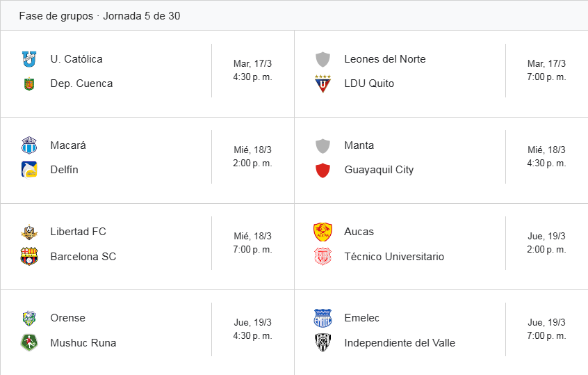
Task: Open the Leones del Norte team link
Action: pyautogui.click(x=384, y=59)
